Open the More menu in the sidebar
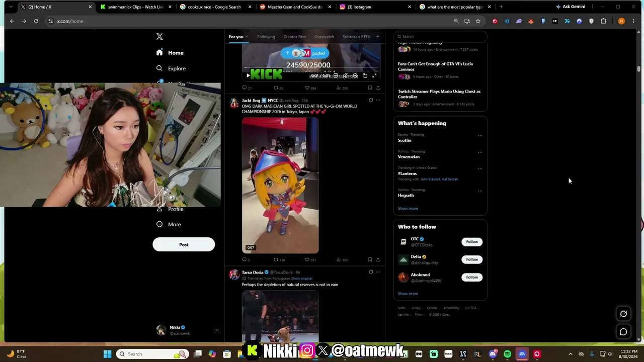 coord(169,224)
